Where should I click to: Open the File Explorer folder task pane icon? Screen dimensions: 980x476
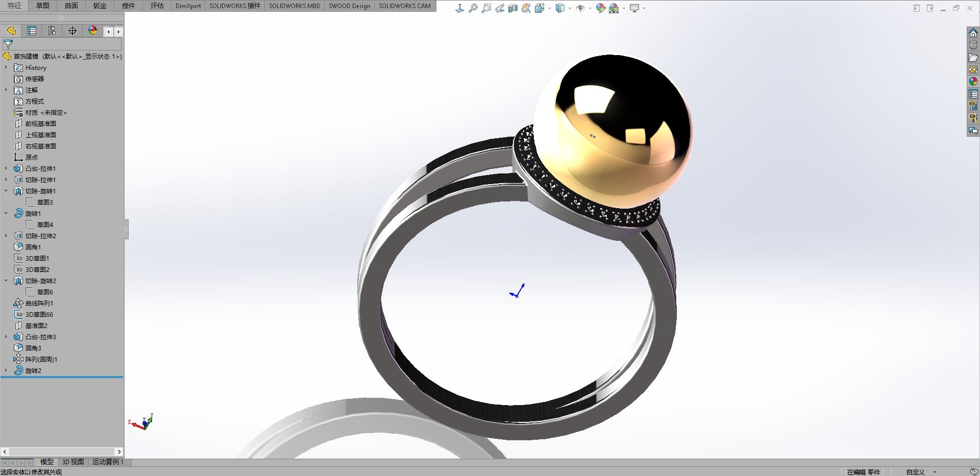pos(973,57)
